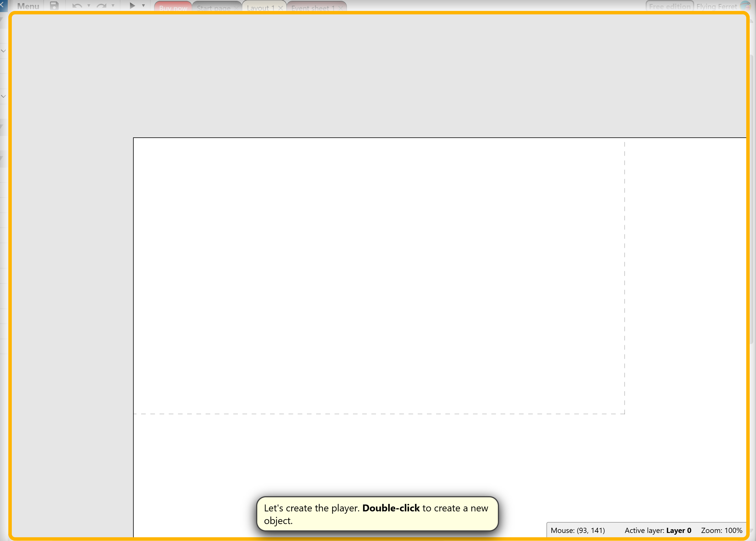Open the Flying Ferret account name
Image resolution: width=756 pixels, height=541 pixels.
pos(717,7)
